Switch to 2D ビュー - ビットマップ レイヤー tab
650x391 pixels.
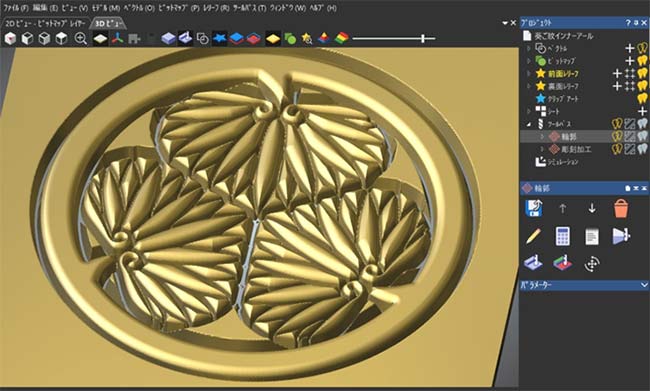coord(45,23)
